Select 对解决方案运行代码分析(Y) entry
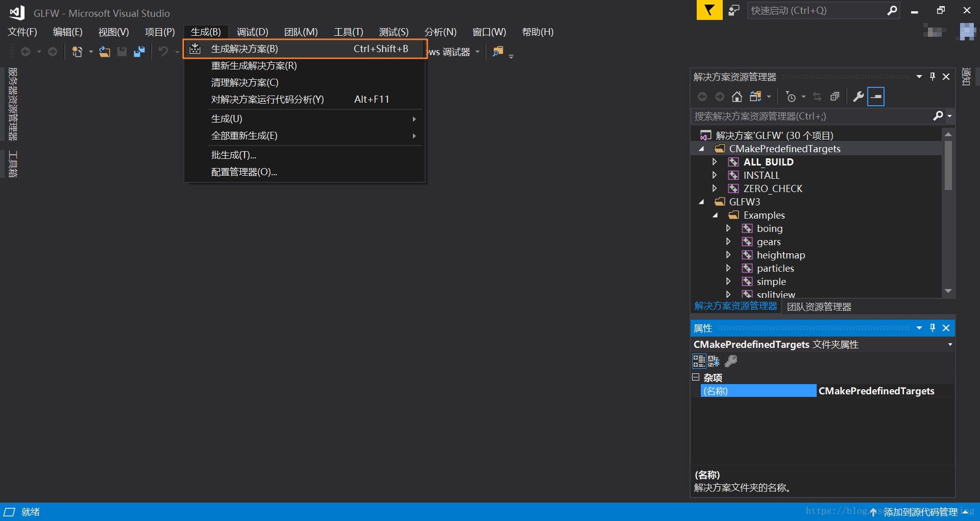Image resolution: width=980 pixels, height=521 pixels. tap(305, 100)
